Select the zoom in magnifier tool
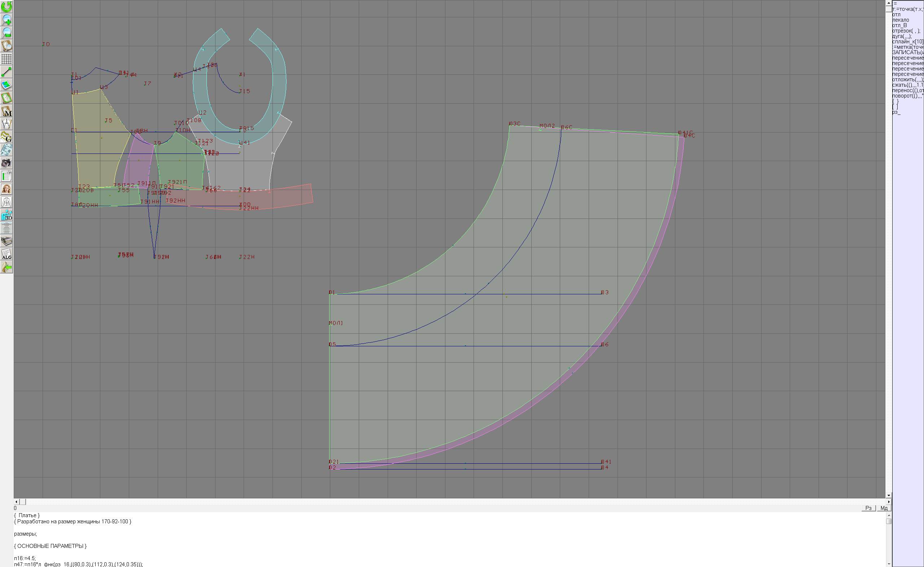924x567 pixels. (6, 20)
